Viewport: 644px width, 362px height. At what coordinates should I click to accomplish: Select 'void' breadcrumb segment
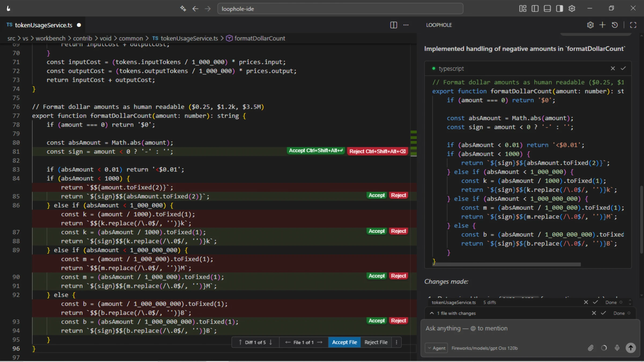105,38
